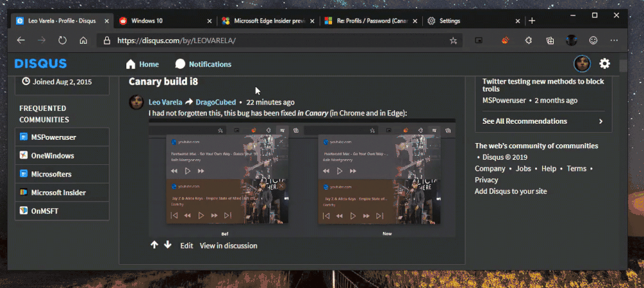Switch to the Windows 10 tab

(x=166, y=21)
